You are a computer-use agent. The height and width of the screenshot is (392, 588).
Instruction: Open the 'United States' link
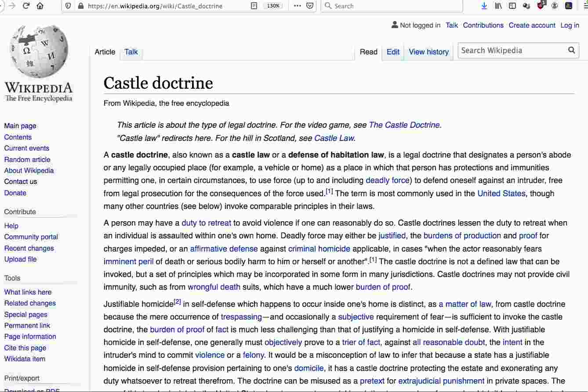[501, 194]
